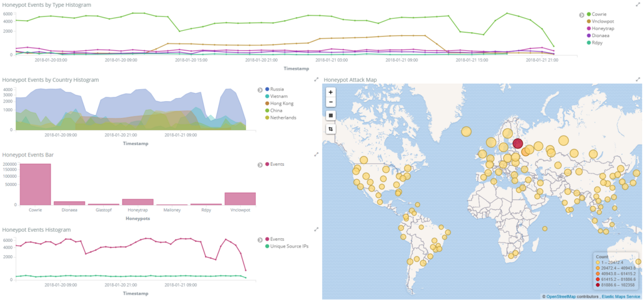The width and height of the screenshot is (644, 301).
Task: Expand the Events by Type Histogram panel
Action: point(638,4)
